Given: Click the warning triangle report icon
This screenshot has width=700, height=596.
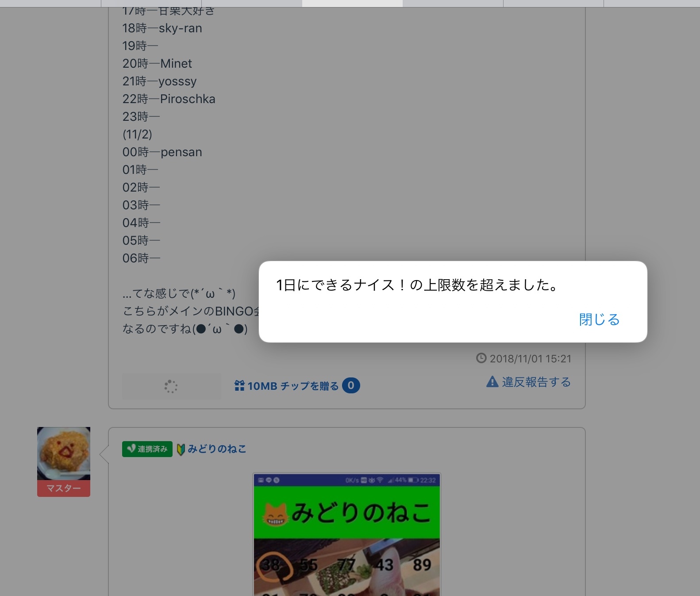Looking at the screenshot, I should point(492,381).
